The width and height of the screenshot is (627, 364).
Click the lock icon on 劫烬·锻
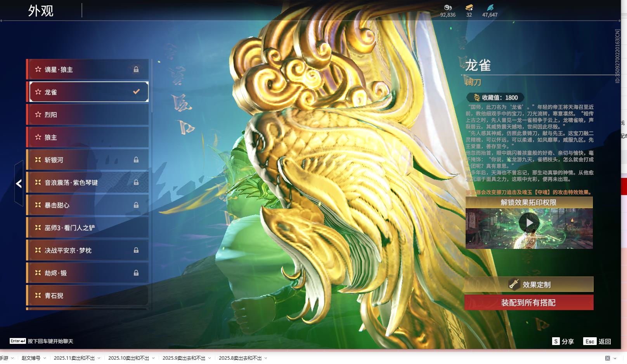point(136,273)
